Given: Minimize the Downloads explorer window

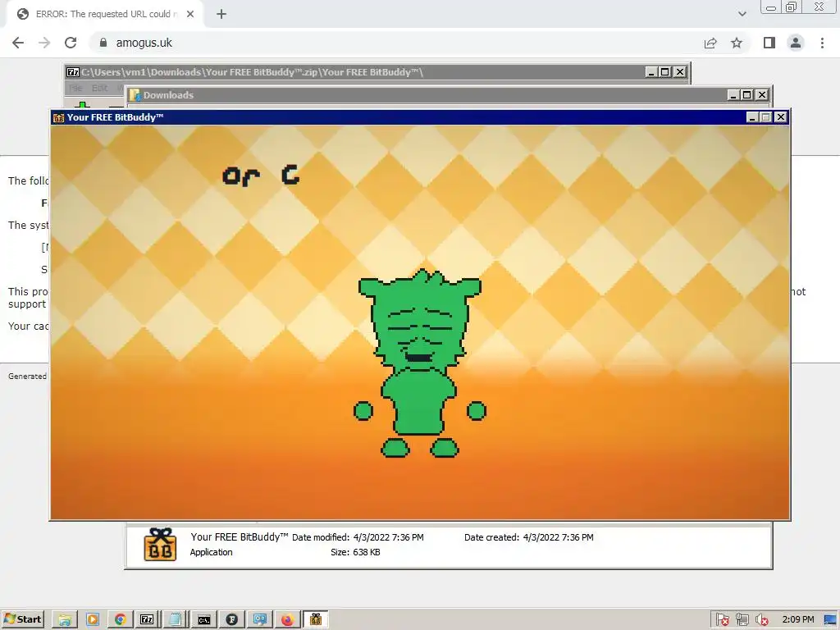Looking at the screenshot, I should tap(733, 95).
